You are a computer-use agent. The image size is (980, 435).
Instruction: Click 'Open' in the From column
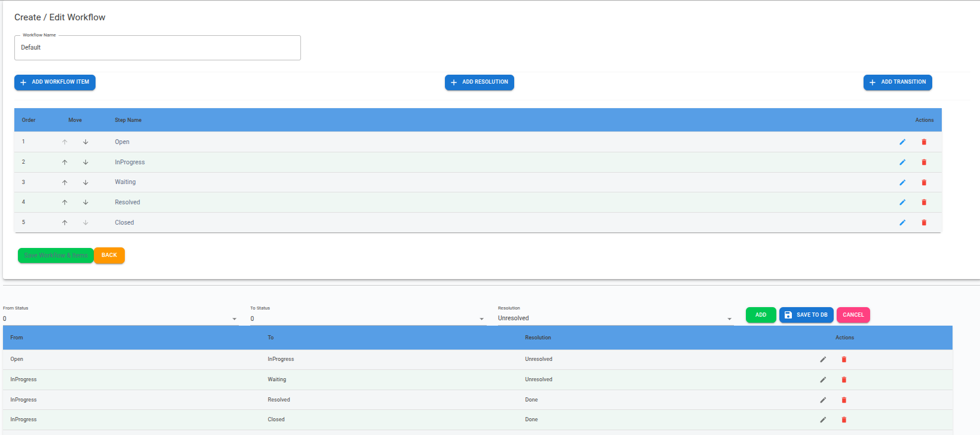click(x=17, y=360)
